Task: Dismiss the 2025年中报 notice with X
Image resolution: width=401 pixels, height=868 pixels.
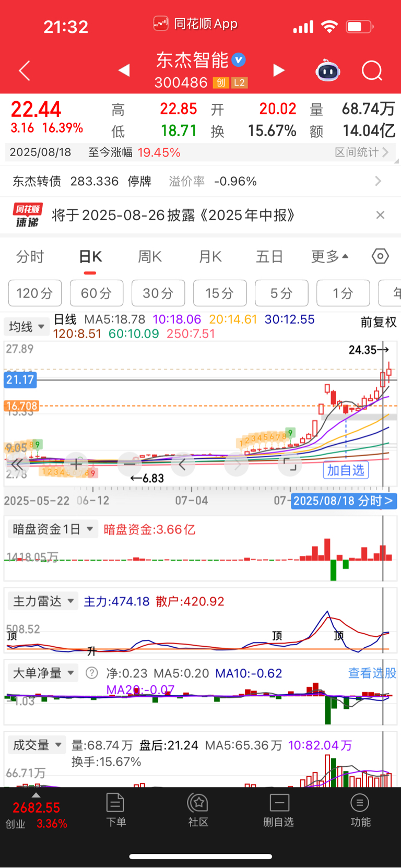Action: tap(380, 215)
